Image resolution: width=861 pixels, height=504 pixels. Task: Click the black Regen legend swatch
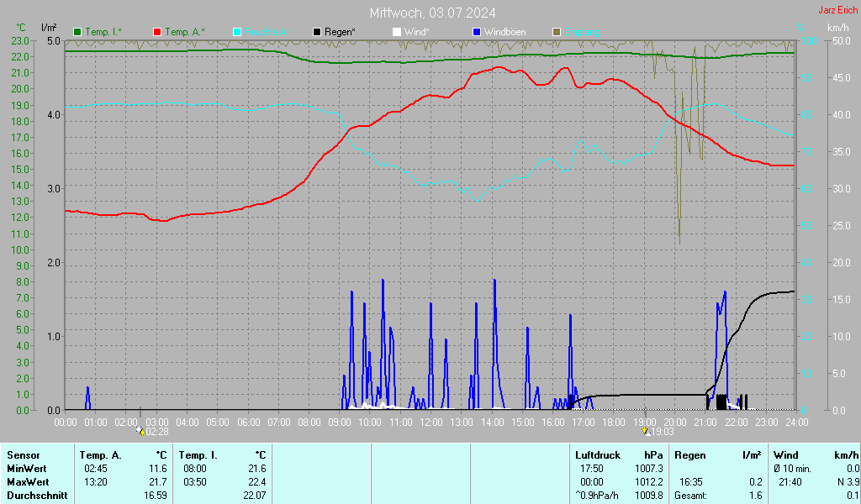pos(317,32)
